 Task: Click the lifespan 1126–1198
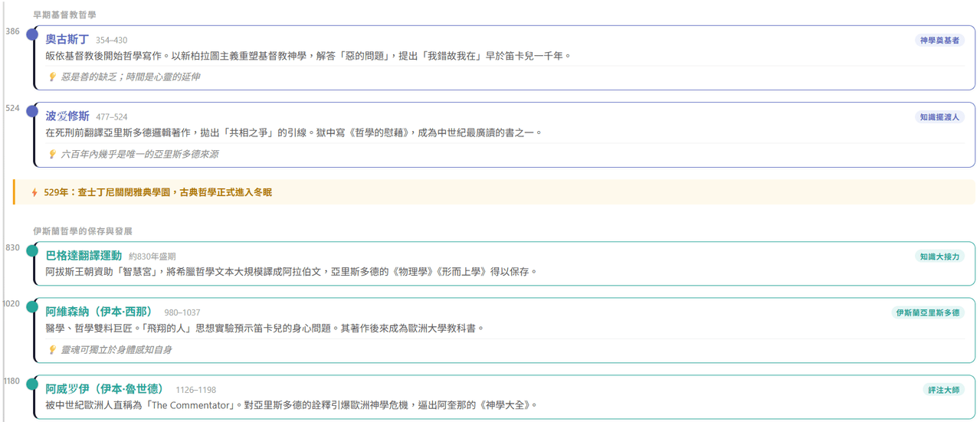pos(196,390)
